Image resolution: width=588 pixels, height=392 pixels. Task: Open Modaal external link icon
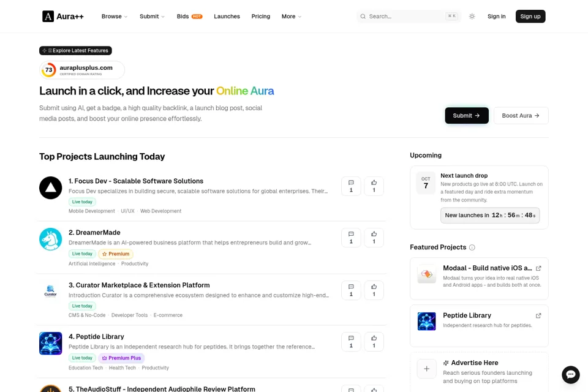tap(538, 268)
